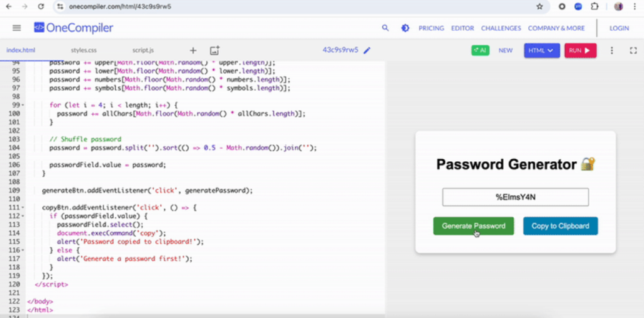Open the browser extensions puzzle icon
The image size is (644, 318).
coord(594,6)
